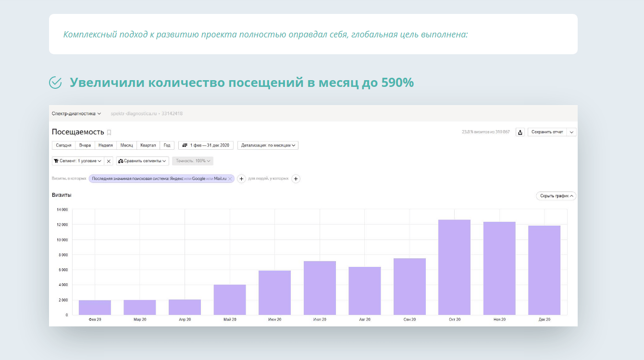The width and height of the screenshot is (644, 360).
Task: Click the Авг 20 bar in chart
Action: coord(365,291)
